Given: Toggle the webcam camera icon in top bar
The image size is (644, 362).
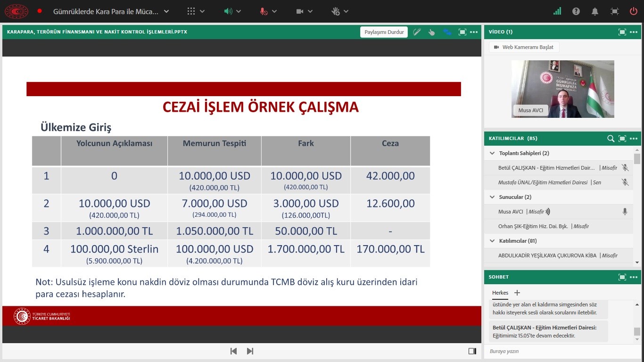Looking at the screenshot, I should coord(299,11).
